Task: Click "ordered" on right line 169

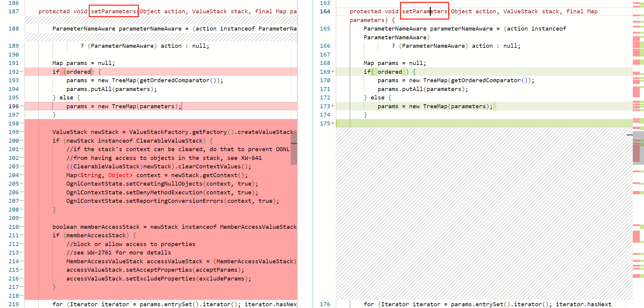Action: click(390, 72)
